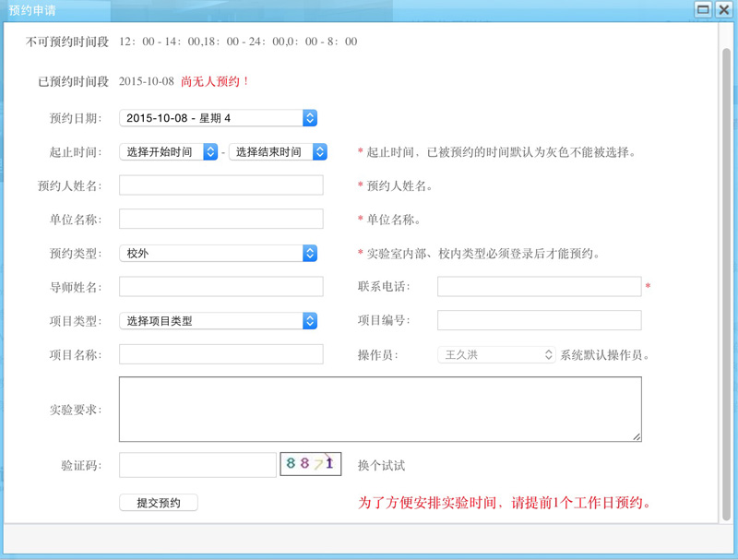Focus the 单位名称 text field
Screen dimensions: 738x560
click(221, 220)
